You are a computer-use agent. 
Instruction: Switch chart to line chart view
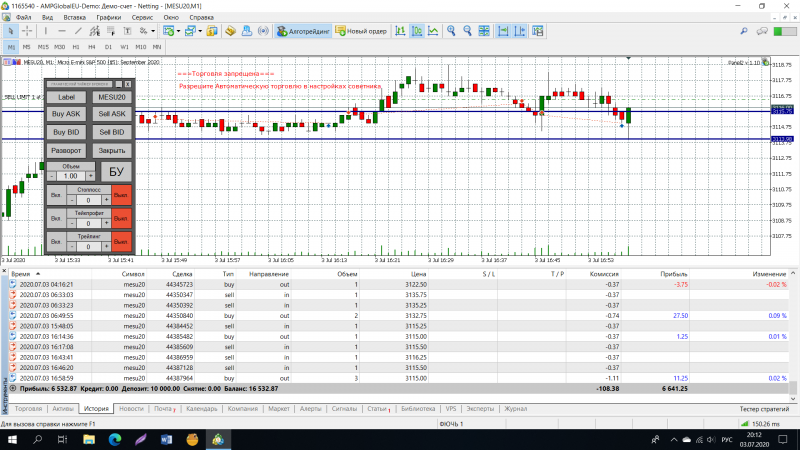point(433,31)
